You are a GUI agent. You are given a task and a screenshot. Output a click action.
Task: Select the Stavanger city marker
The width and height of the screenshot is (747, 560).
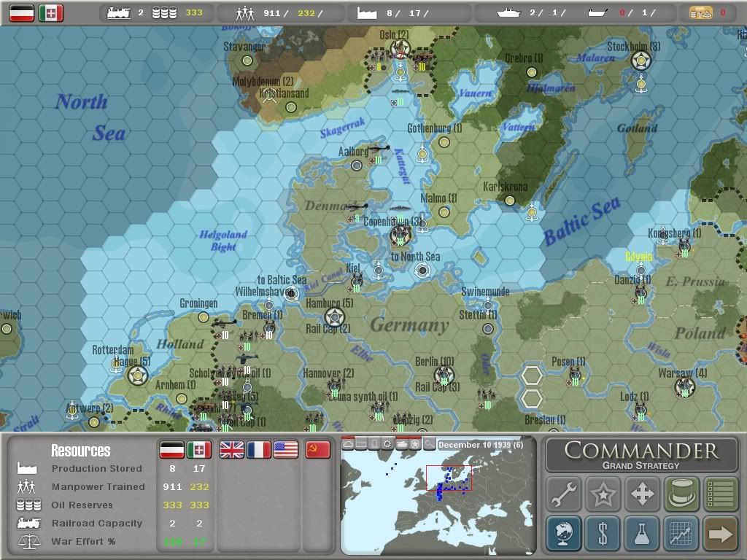[x=247, y=61]
